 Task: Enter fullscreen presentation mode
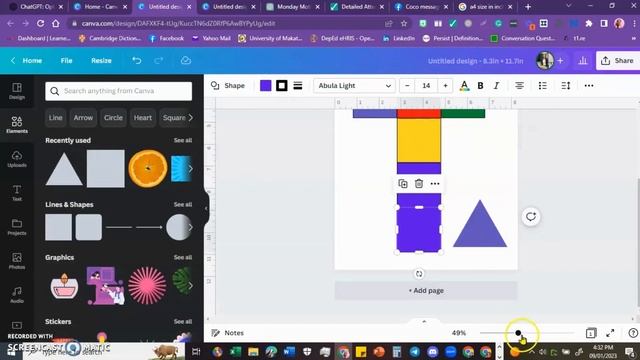click(610, 333)
